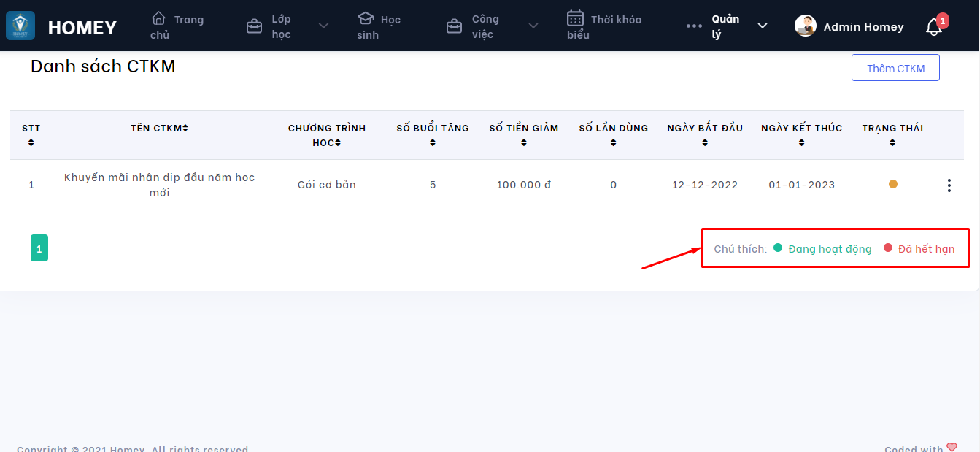The height and width of the screenshot is (452, 980).
Task: Click the Admin Homey username text
Action: [x=863, y=27]
